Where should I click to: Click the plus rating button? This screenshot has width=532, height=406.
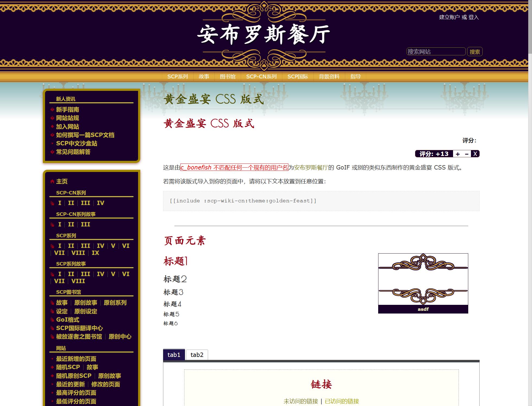click(x=458, y=154)
